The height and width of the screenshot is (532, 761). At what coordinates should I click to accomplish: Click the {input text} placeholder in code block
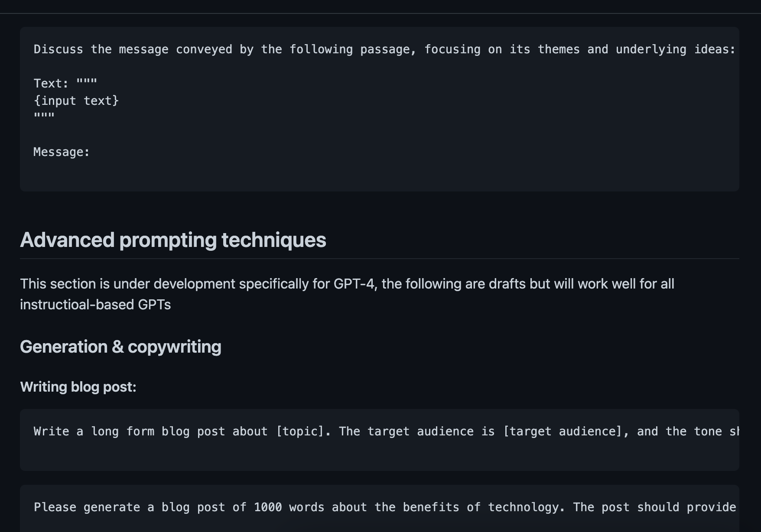[76, 101]
